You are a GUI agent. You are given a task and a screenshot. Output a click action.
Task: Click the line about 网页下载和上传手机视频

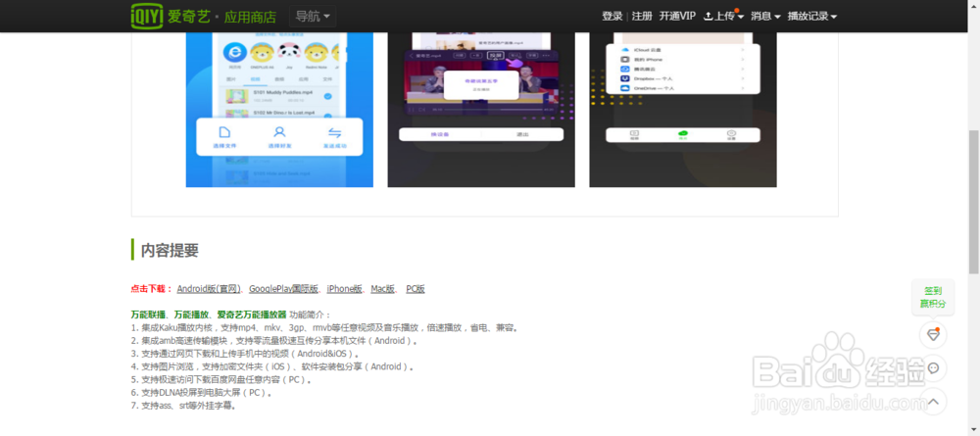(x=246, y=354)
